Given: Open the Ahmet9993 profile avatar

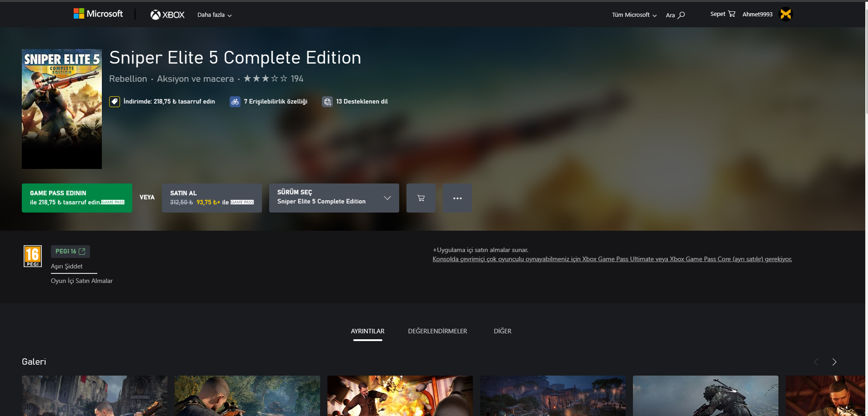Looking at the screenshot, I should coord(786,15).
